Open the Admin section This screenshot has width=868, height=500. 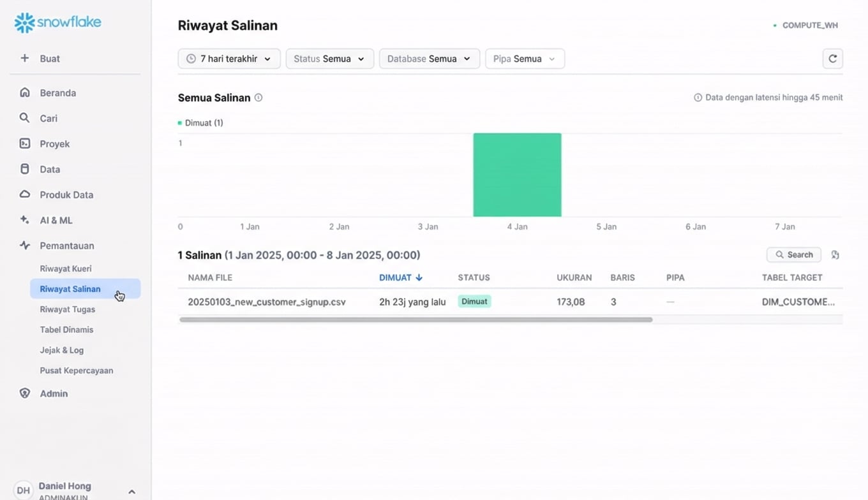pos(54,393)
